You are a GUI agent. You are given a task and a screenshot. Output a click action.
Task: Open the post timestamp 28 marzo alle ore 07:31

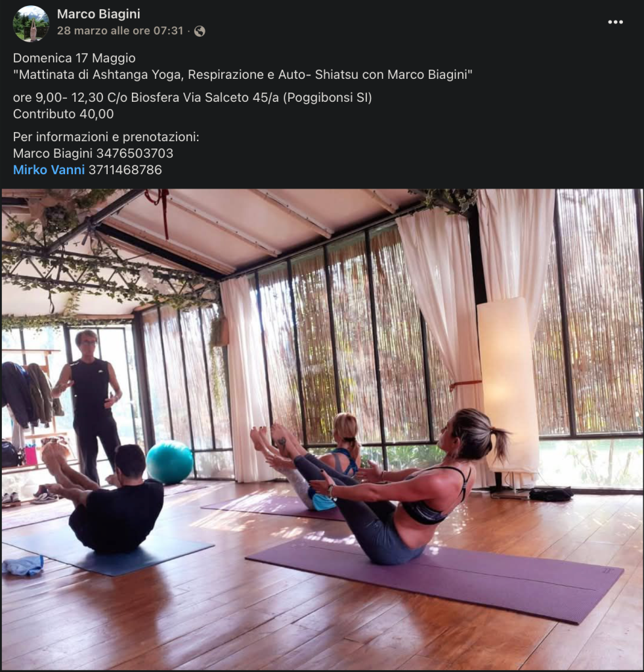coord(120,31)
